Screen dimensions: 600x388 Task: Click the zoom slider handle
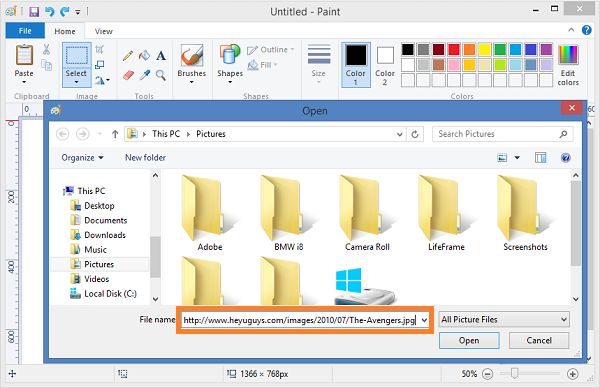tap(515, 373)
